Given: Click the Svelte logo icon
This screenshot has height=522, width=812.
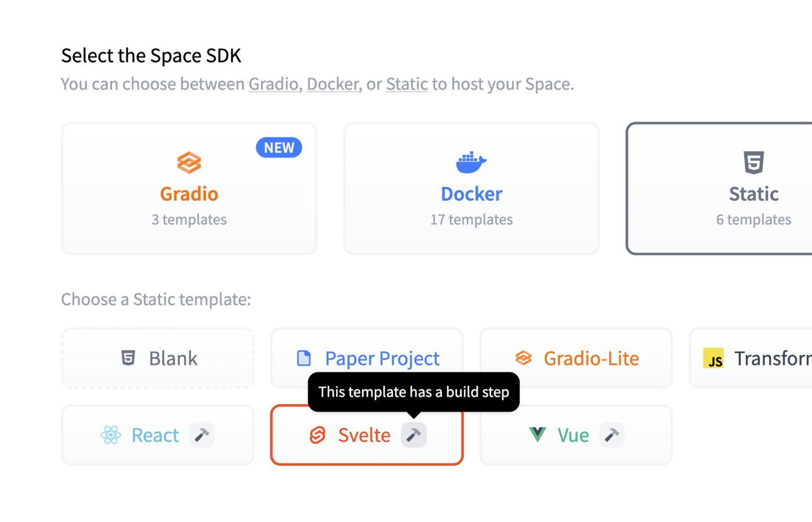Looking at the screenshot, I should [x=318, y=435].
